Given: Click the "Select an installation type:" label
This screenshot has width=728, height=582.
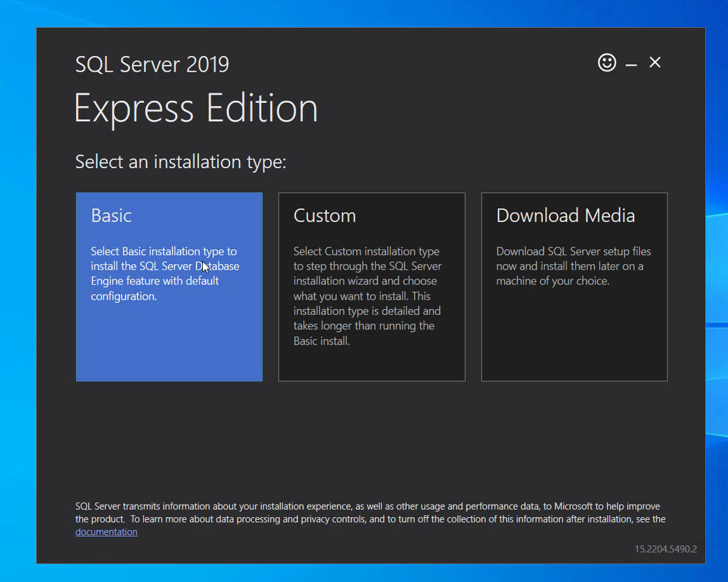Looking at the screenshot, I should point(181,162).
